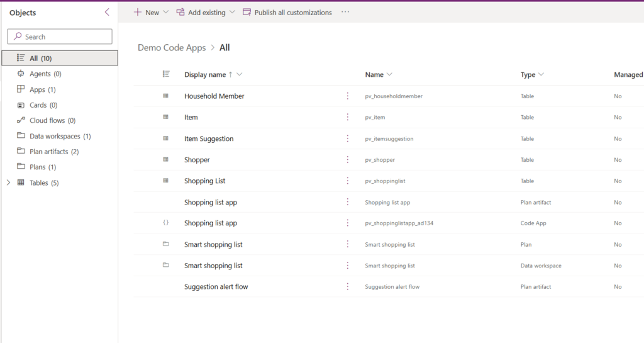Screen dimensions: 644x343
Task: Click the Code App type cell
Action: pyautogui.click(x=533, y=223)
